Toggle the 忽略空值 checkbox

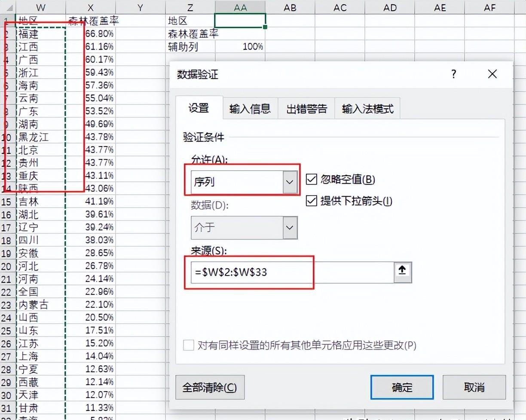pyautogui.click(x=311, y=179)
